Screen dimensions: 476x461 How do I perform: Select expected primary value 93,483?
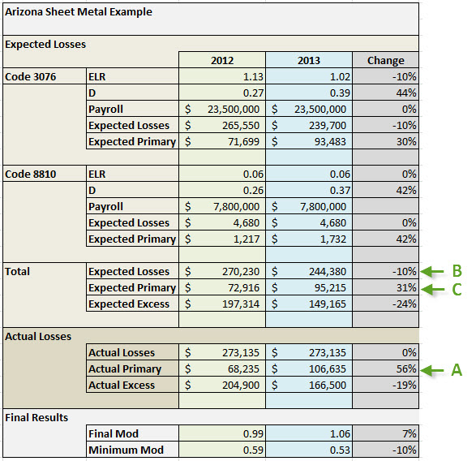(309, 141)
